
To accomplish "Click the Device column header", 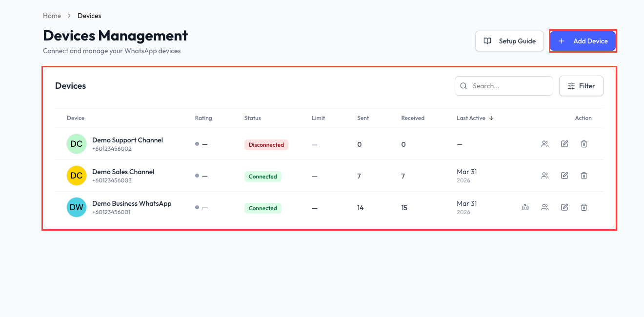I will [76, 118].
